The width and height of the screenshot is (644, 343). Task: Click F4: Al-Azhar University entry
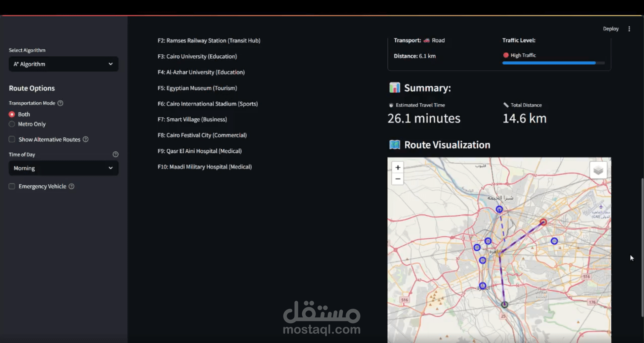(201, 72)
